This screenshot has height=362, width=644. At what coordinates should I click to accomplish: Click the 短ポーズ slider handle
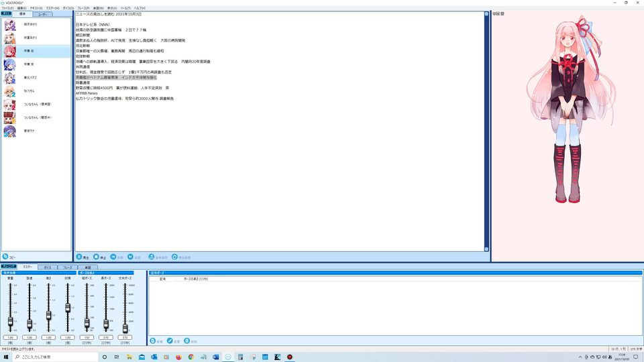tap(87, 323)
